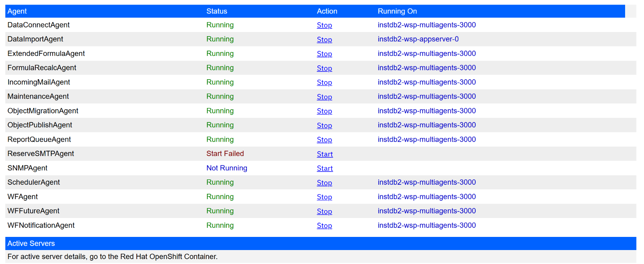Select the ObjectPublishAgent name
The height and width of the screenshot is (264, 644).
click(x=40, y=125)
